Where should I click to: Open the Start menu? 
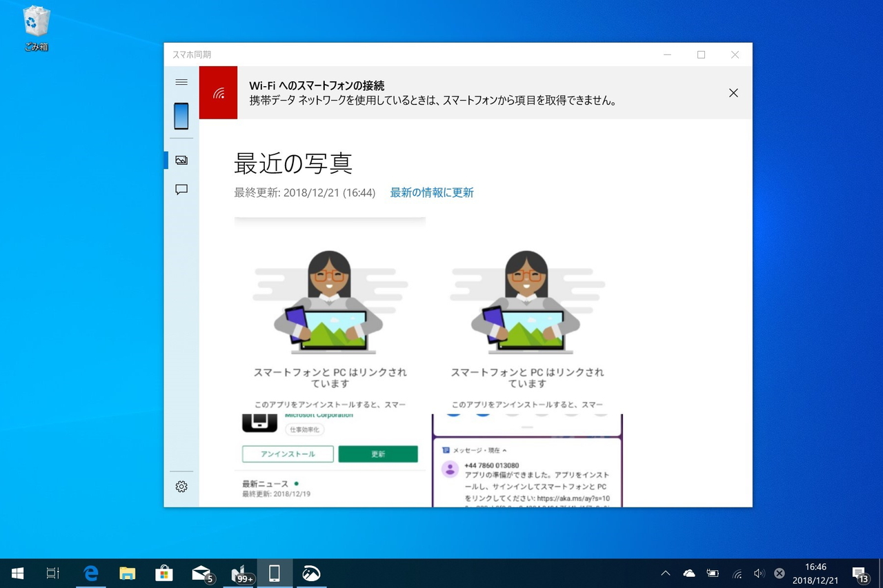(17, 573)
